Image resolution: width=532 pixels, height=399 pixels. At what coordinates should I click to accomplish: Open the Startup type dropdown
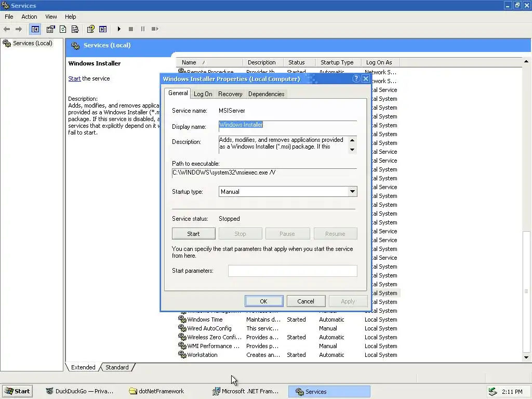point(353,192)
